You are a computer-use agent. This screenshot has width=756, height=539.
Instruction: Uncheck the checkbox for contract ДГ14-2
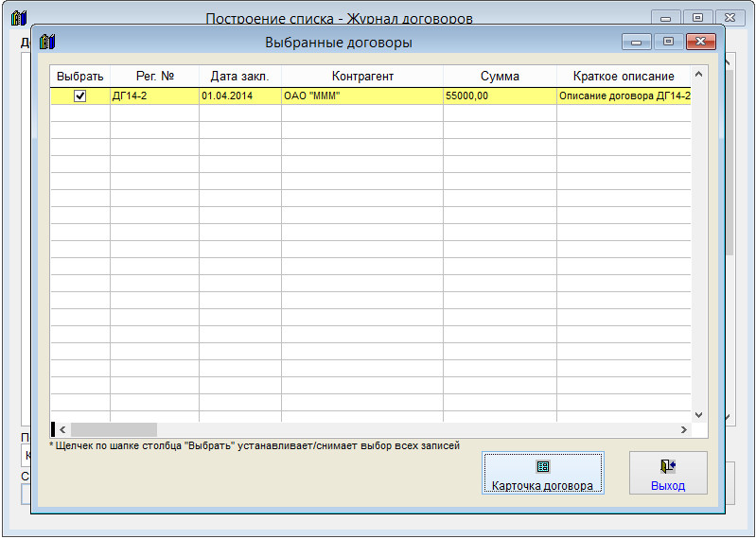80,96
